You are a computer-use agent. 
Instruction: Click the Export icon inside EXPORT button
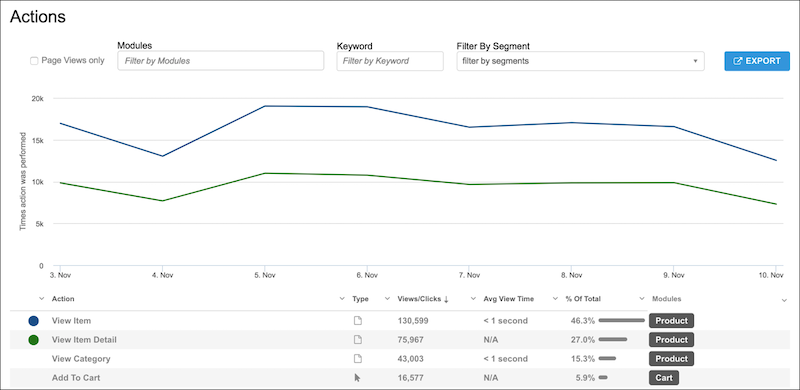[737, 61]
